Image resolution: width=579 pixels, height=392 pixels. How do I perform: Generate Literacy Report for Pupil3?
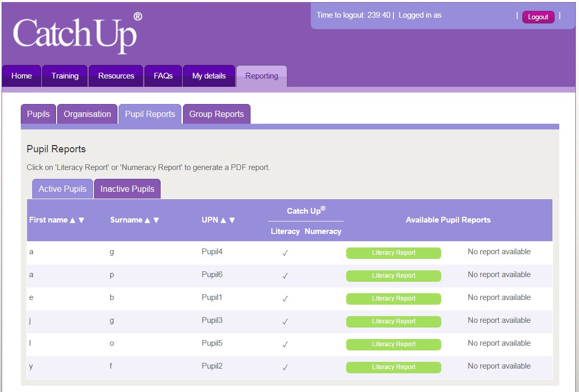tap(393, 321)
